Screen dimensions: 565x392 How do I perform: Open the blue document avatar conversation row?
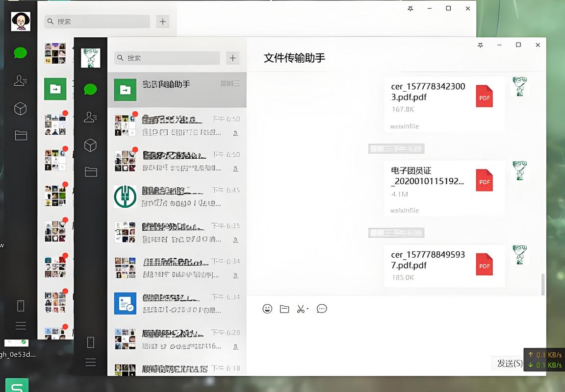(177, 303)
